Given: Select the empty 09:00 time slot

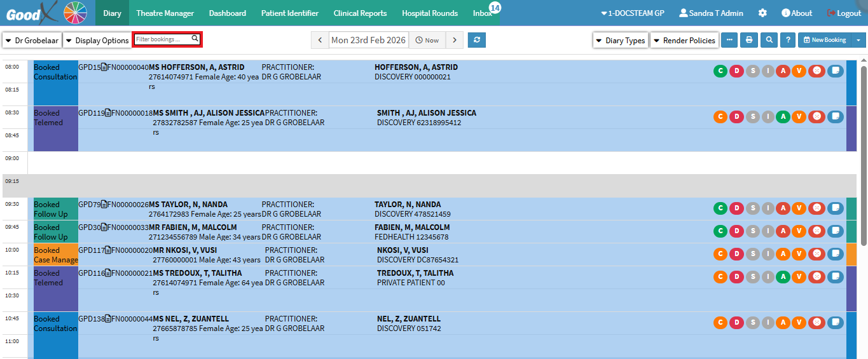Looking at the screenshot, I should click(443, 163).
